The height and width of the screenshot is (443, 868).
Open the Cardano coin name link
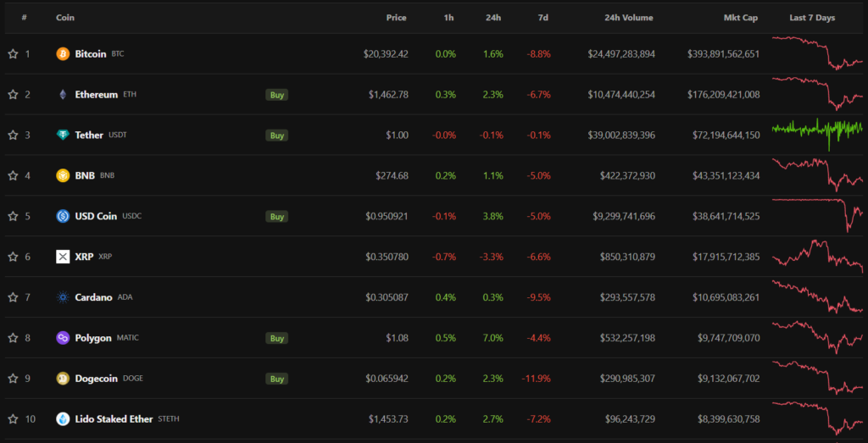[93, 297]
